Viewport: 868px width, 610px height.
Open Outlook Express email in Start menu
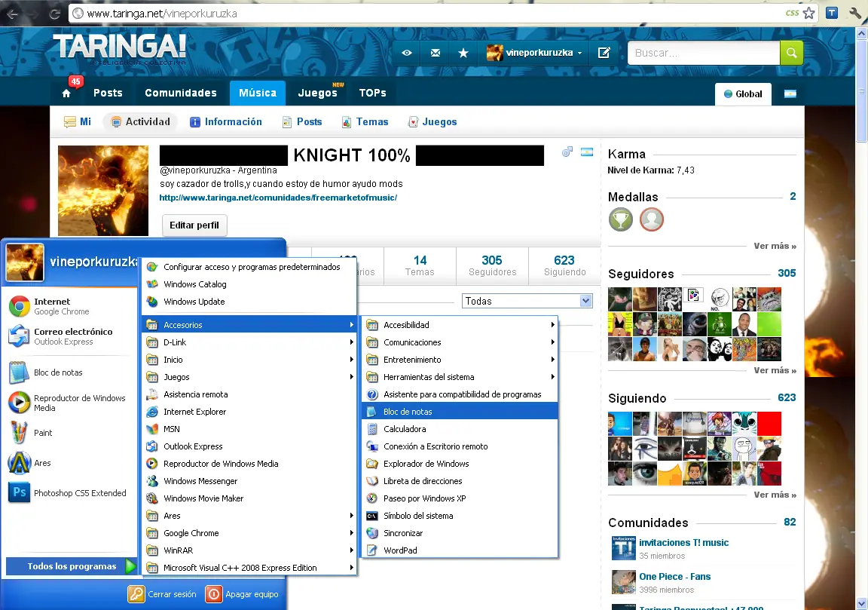71,336
